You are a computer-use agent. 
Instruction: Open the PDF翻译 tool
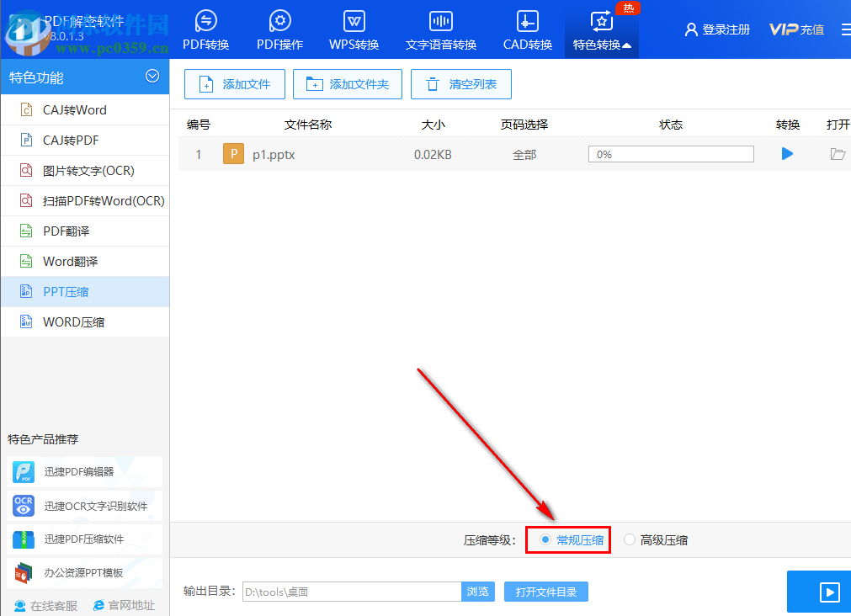(66, 231)
